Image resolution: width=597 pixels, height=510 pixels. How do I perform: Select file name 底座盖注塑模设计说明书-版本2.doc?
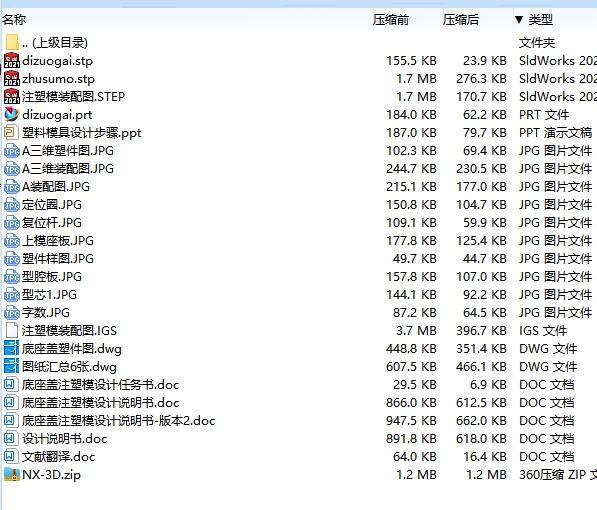click(x=118, y=420)
